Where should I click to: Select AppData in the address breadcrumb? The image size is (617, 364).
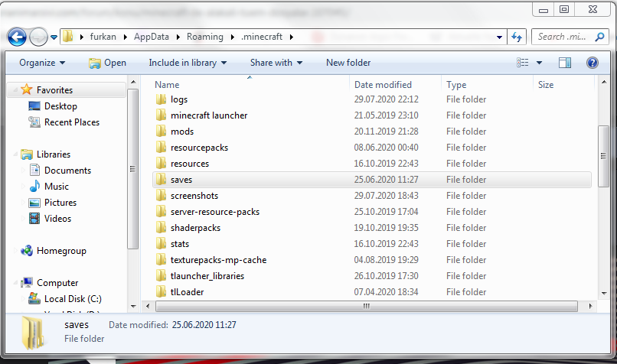tap(151, 37)
